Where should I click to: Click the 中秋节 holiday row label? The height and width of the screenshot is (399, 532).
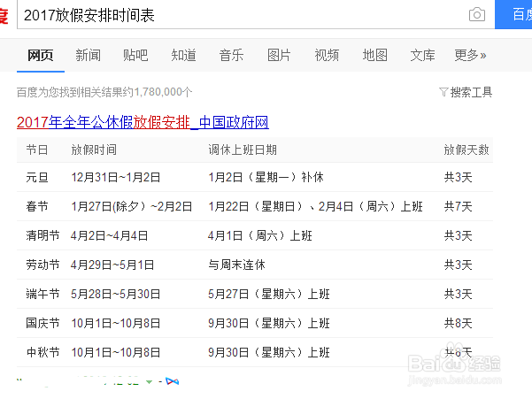coord(42,352)
